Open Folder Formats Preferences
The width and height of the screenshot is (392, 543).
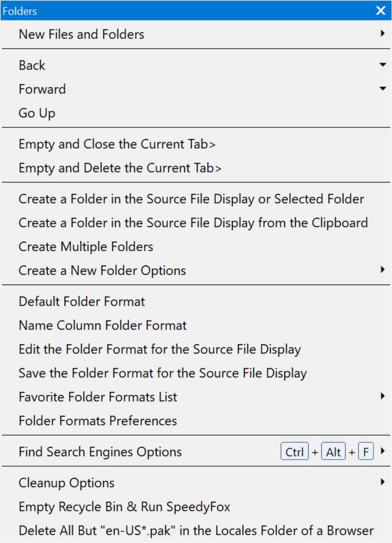(x=196, y=421)
